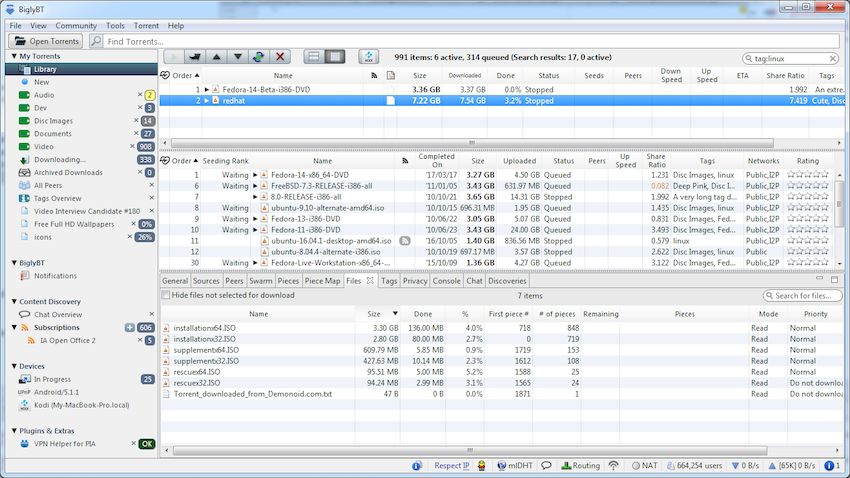Expand the redhat torrent row
The image size is (850, 478).
[x=207, y=101]
